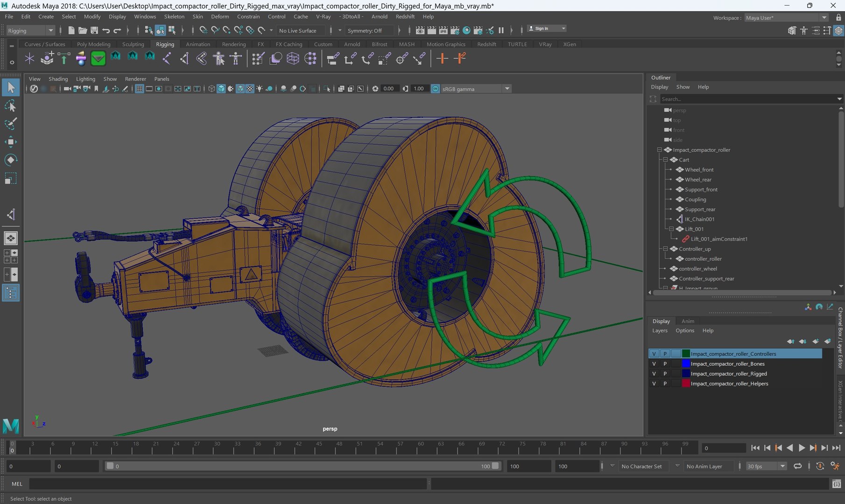The width and height of the screenshot is (845, 504).
Task: Switch to the Anim layer tab
Action: [688, 321]
